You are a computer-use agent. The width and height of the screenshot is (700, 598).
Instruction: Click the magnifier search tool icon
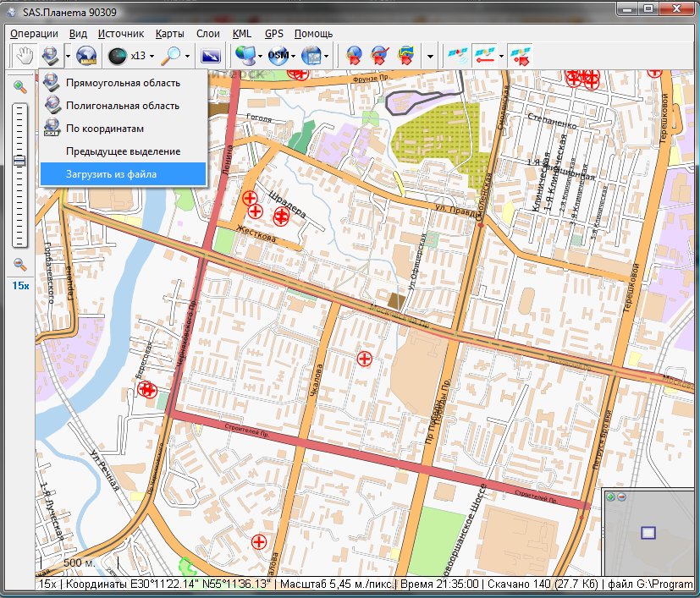171,56
